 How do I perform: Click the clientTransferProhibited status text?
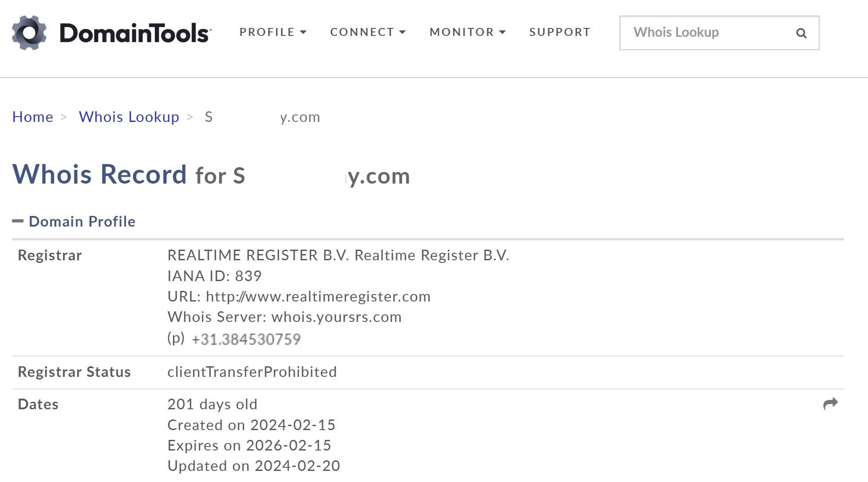(x=252, y=372)
